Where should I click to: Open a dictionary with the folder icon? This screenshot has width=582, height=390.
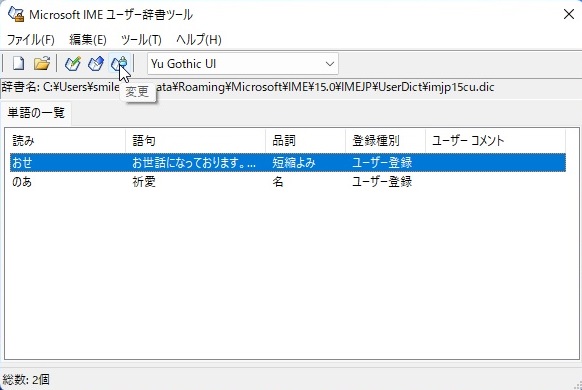[42, 63]
